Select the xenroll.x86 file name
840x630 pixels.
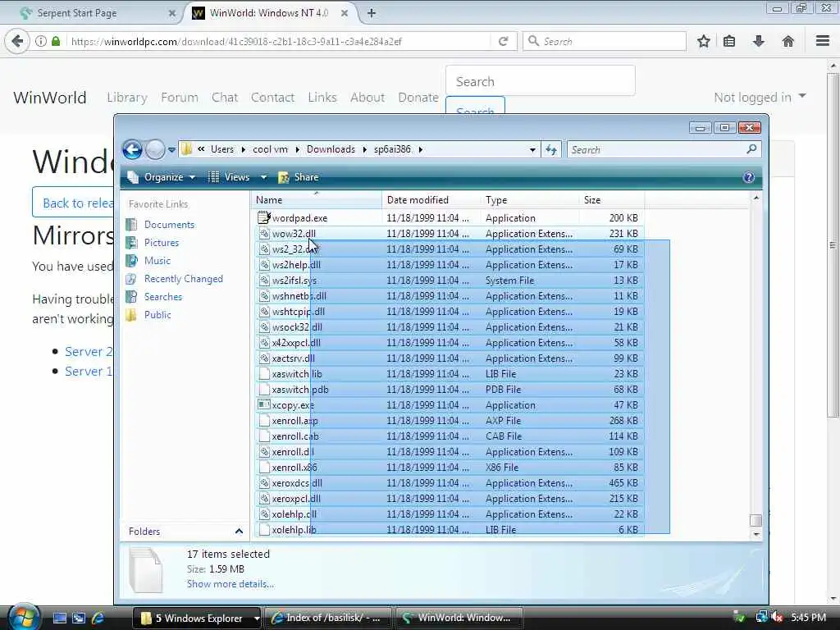click(294, 468)
